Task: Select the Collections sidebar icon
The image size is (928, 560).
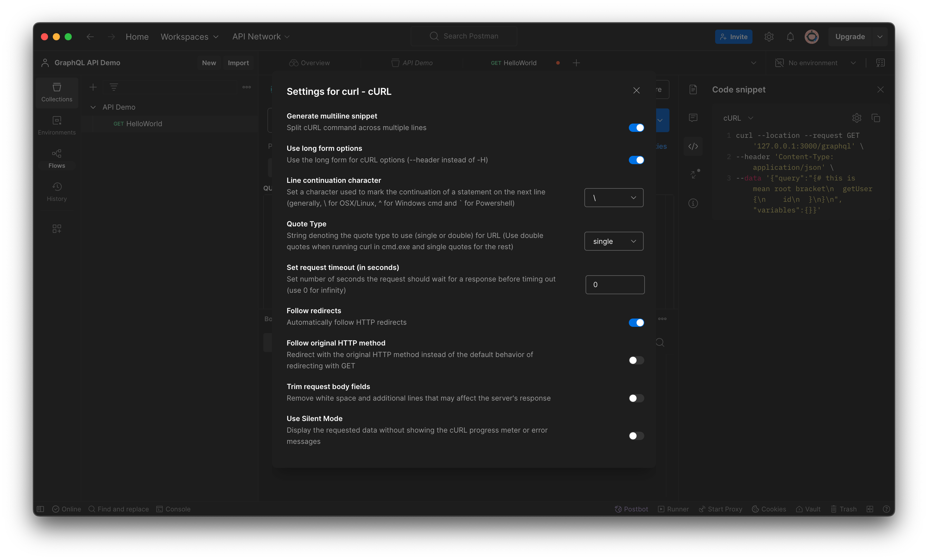Action: (x=57, y=92)
